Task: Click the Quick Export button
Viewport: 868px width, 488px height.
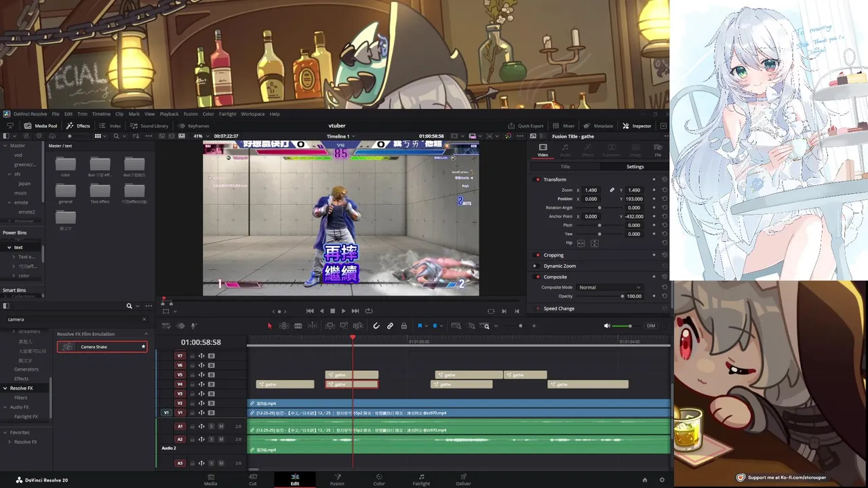Action: click(x=526, y=125)
